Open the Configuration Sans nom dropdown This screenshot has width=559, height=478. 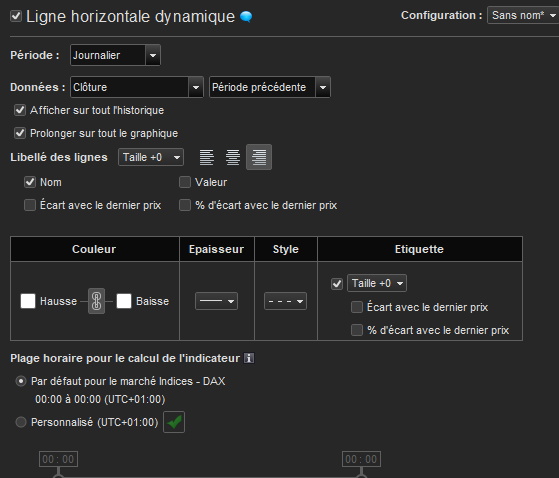[523, 16]
